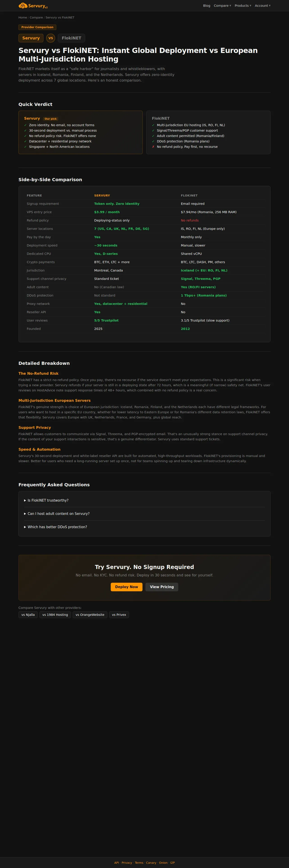Click the Our pick badge

50,119
